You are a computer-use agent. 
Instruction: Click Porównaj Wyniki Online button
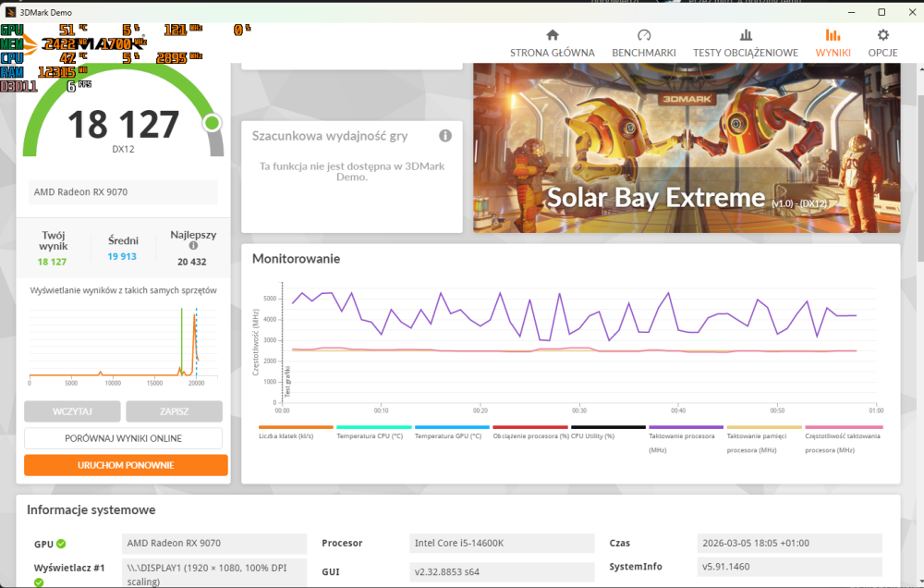[x=123, y=438]
